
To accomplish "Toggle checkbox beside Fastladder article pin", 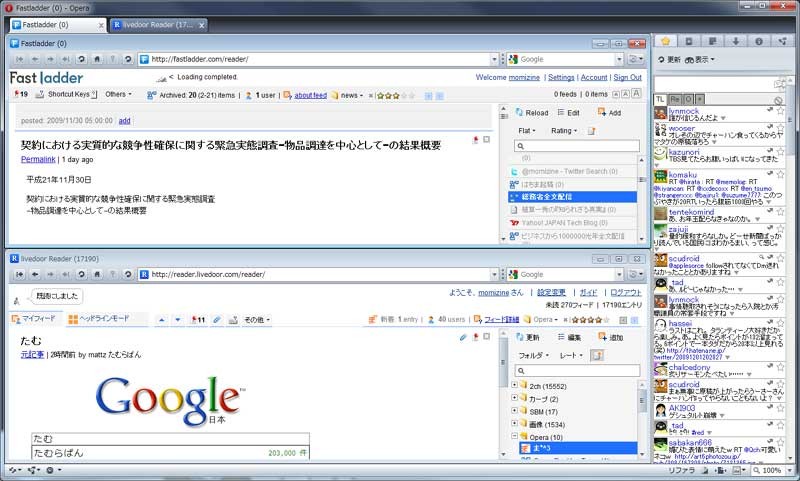I will click(487, 140).
